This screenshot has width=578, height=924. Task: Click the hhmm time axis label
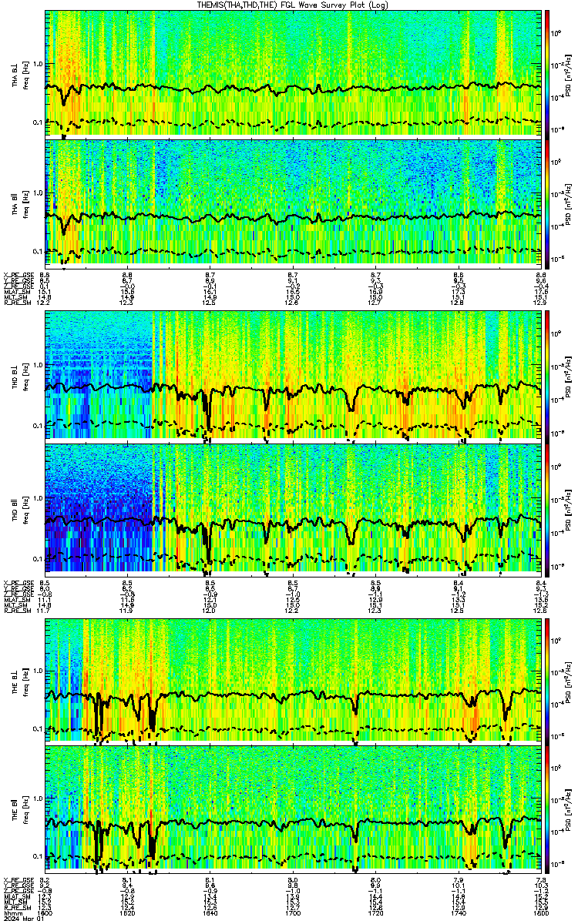[x=12, y=912]
